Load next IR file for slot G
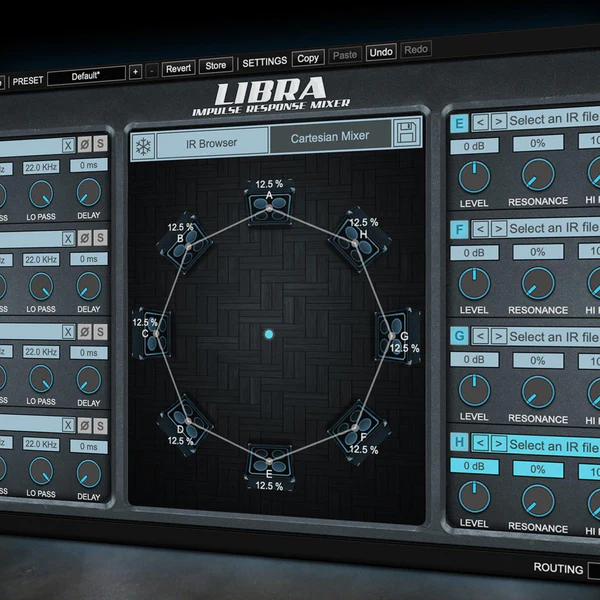Screen dimensions: 600x600 [499, 337]
